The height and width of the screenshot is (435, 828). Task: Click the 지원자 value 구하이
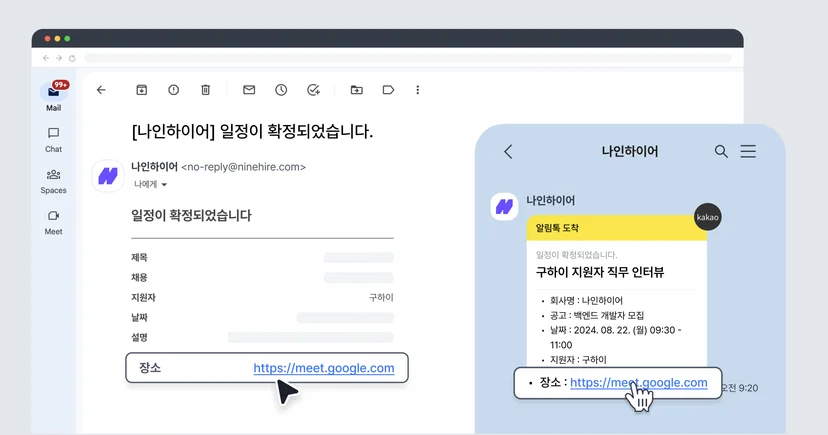[x=381, y=297]
